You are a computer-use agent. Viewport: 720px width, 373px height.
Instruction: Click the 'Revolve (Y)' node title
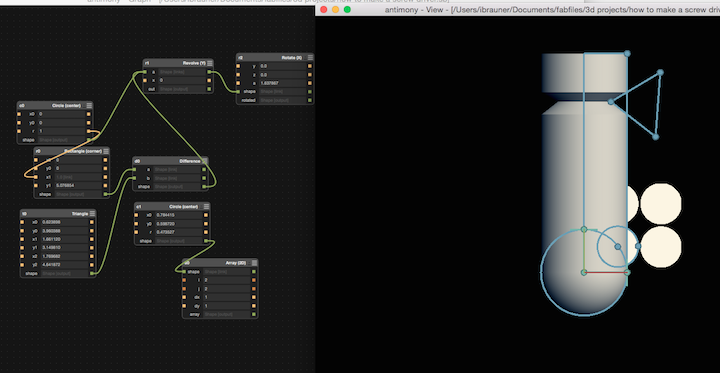click(x=194, y=63)
